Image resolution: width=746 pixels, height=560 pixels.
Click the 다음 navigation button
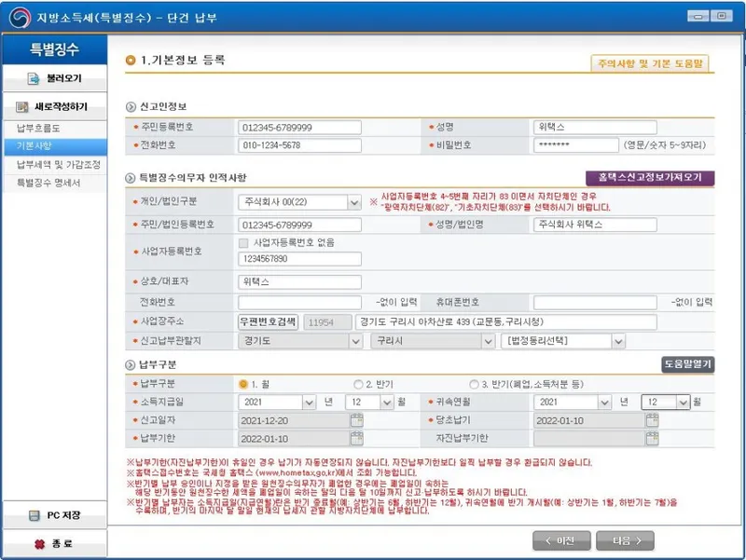click(625, 541)
